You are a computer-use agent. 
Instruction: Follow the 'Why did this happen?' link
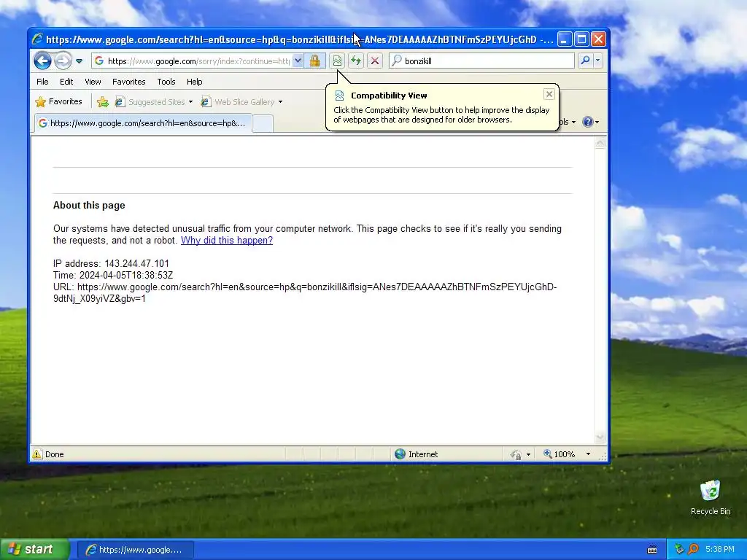[227, 241]
